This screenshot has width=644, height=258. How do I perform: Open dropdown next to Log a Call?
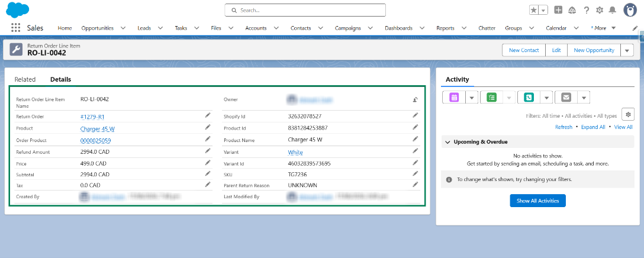point(546,98)
